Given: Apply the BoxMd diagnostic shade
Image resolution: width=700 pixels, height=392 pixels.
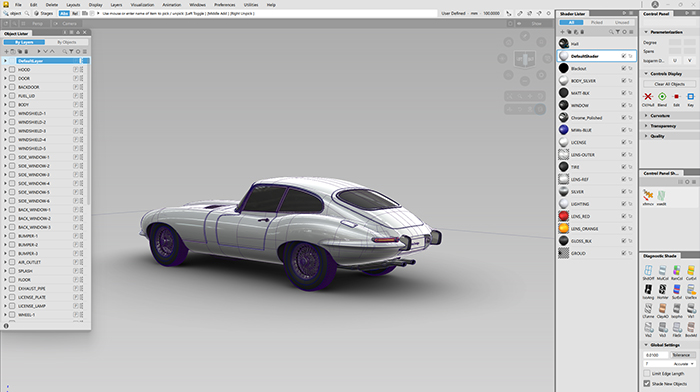Looking at the screenshot, I should click(691, 328).
